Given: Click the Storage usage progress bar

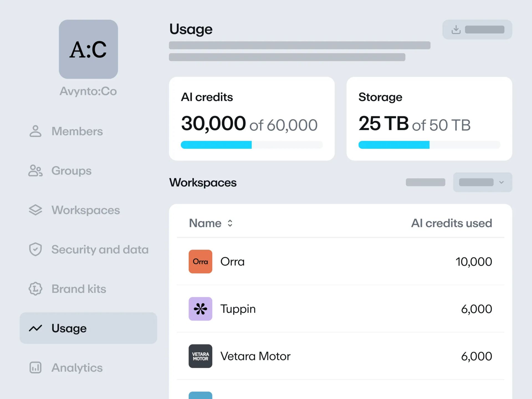Looking at the screenshot, I should [x=429, y=145].
